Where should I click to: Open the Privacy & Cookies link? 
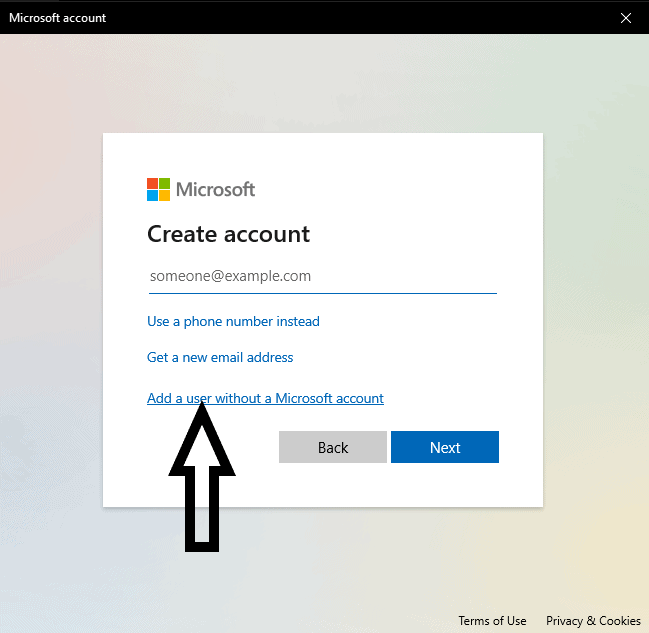[x=593, y=621]
